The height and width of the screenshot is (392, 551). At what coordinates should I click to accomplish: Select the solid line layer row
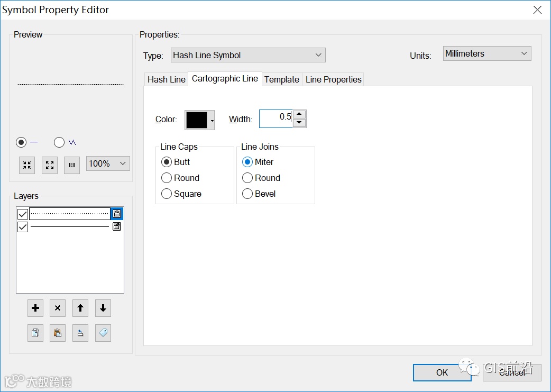pyautogui.click(x=70, y=227)
